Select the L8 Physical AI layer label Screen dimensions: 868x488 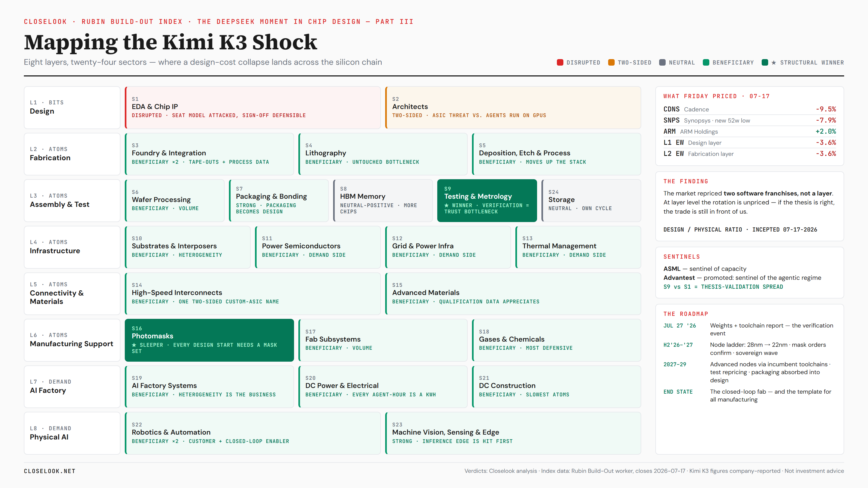[72, 433]
